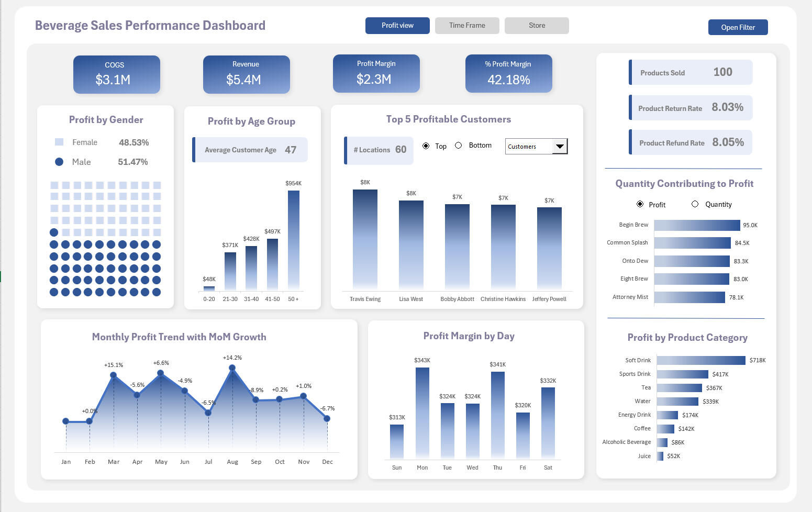This screenshot has width=812, height=512.
Task: Click Travis Ewing's profit bar
Action: tap(365, 239)
